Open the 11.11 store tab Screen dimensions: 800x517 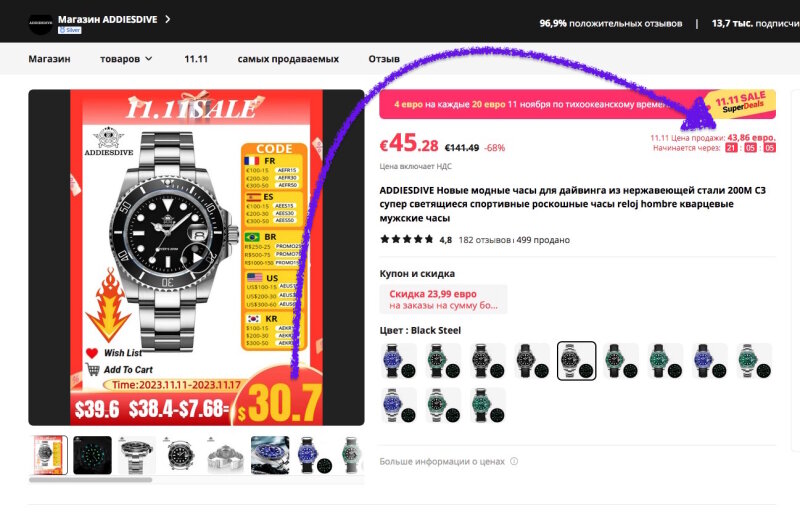tap(196, 59)
